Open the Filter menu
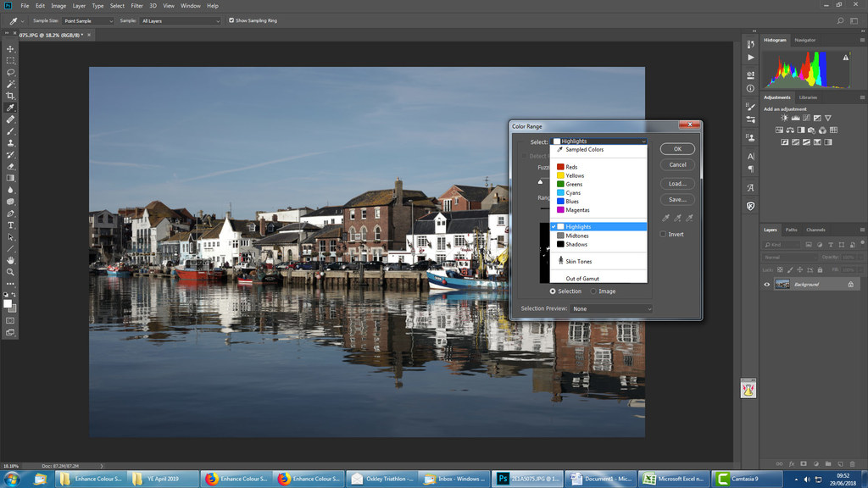Viewport: 868px width, 488px height. (136, 5)
